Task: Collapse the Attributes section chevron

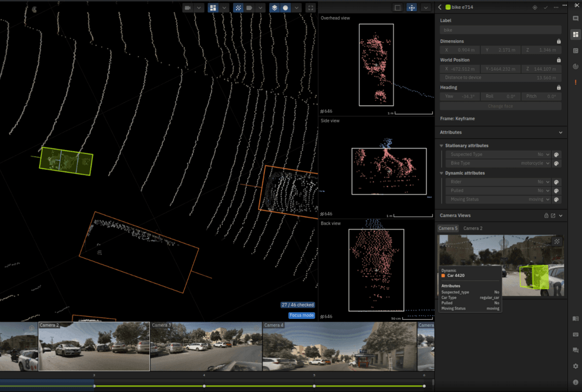Action: [561, 132]
